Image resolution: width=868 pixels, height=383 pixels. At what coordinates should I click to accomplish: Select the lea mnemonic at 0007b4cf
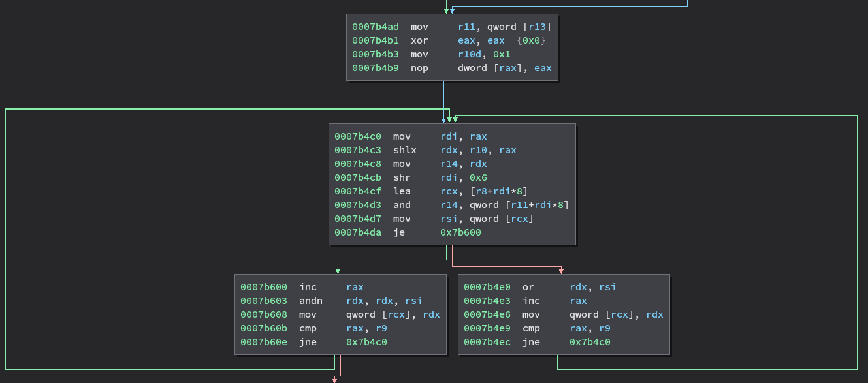401,191
